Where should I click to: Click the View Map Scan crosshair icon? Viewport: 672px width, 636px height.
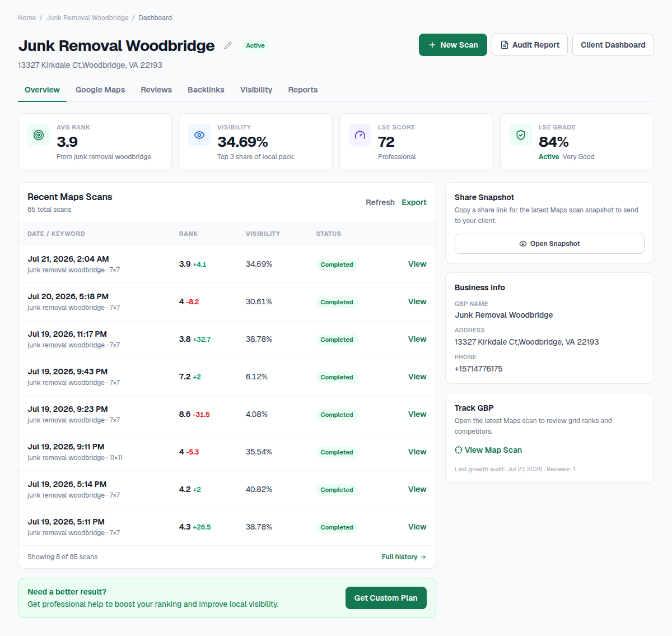tap(459, 450)
